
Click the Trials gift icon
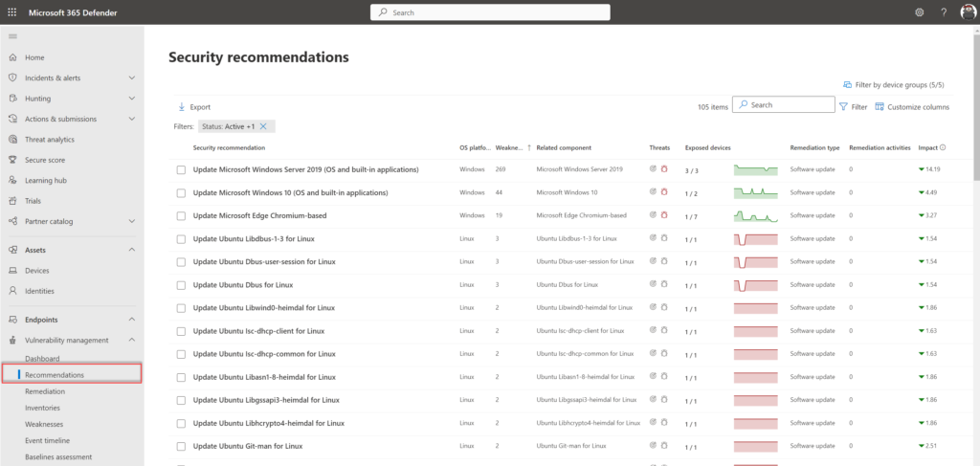(12, 201)
